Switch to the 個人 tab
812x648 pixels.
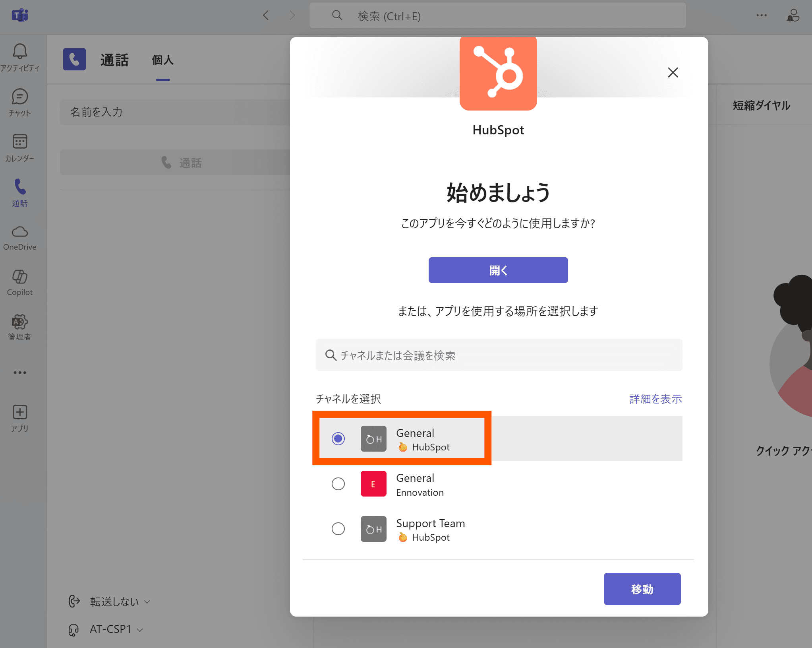pyautogui.click(x=162, y=60)
